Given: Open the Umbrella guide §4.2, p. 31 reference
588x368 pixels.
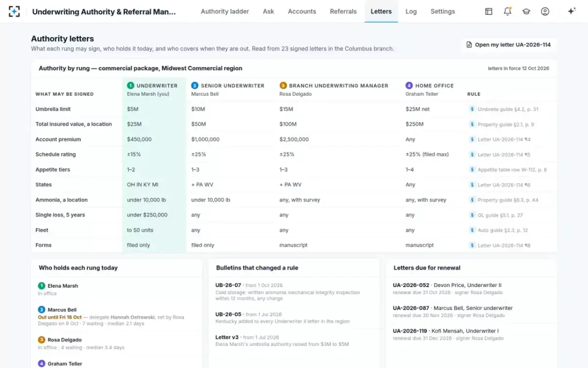Looking at the screenshot, I should (x=508, y=109).
